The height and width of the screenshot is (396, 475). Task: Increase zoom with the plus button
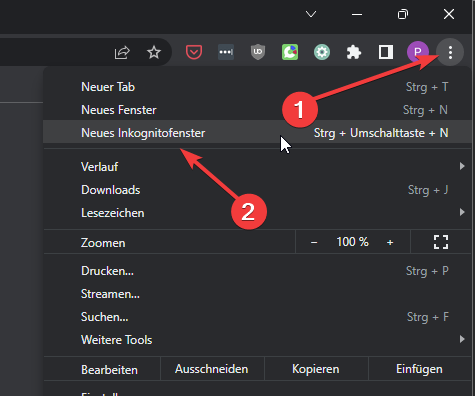tap(390, 242)
